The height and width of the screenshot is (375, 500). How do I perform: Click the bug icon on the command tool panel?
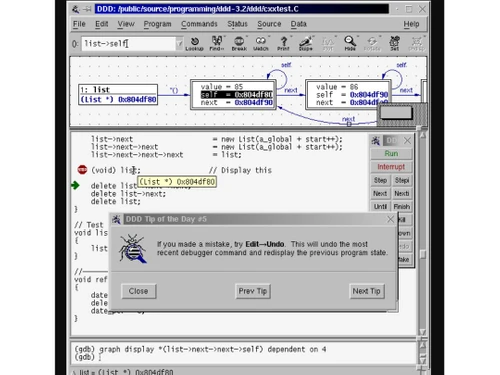[x=376, y=141]
